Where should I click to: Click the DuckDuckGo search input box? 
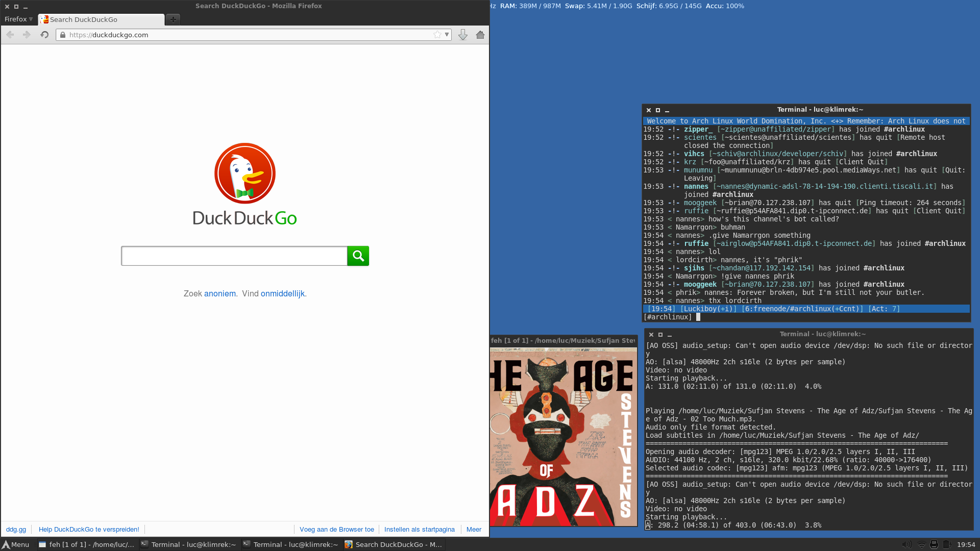[234, 256]
